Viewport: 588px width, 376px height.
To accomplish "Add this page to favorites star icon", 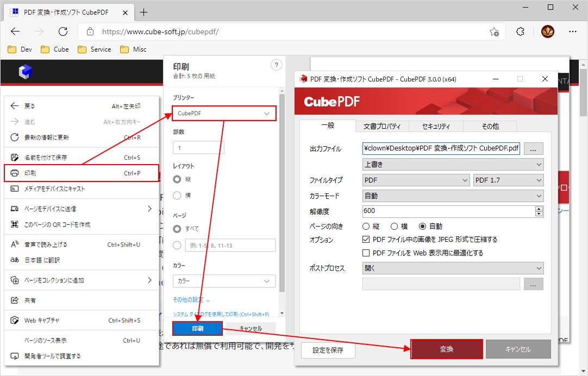I will tap(494, 32).
